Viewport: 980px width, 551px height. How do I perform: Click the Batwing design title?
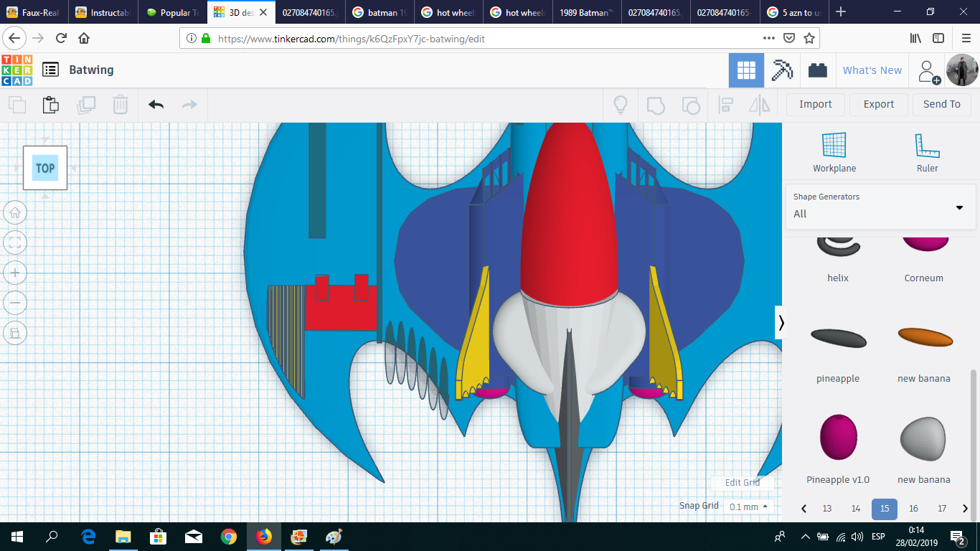[91, 70]
